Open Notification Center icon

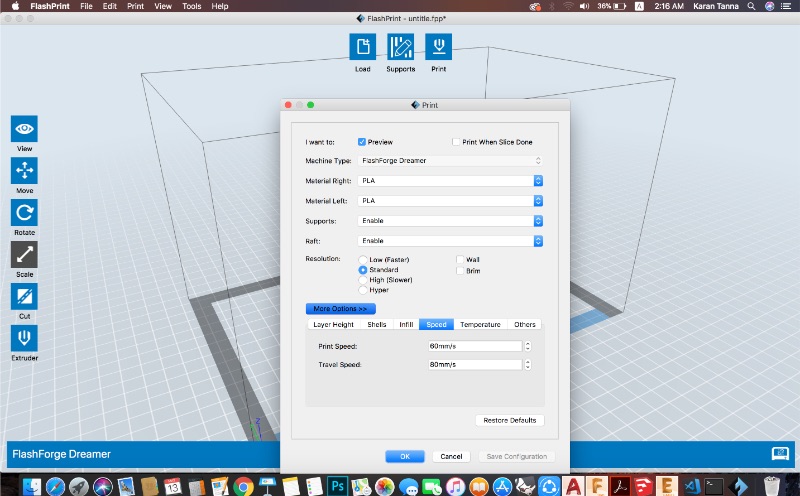[x=786, y=6]
